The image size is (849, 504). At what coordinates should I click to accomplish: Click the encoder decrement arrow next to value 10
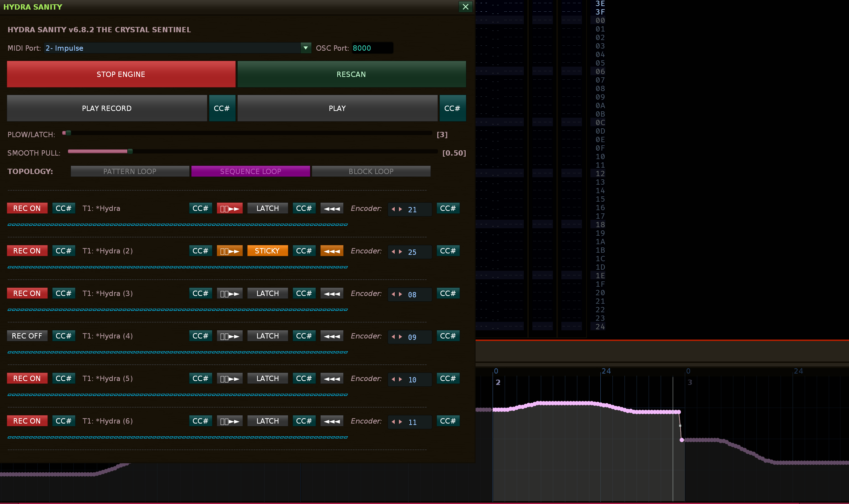[393, 380]
